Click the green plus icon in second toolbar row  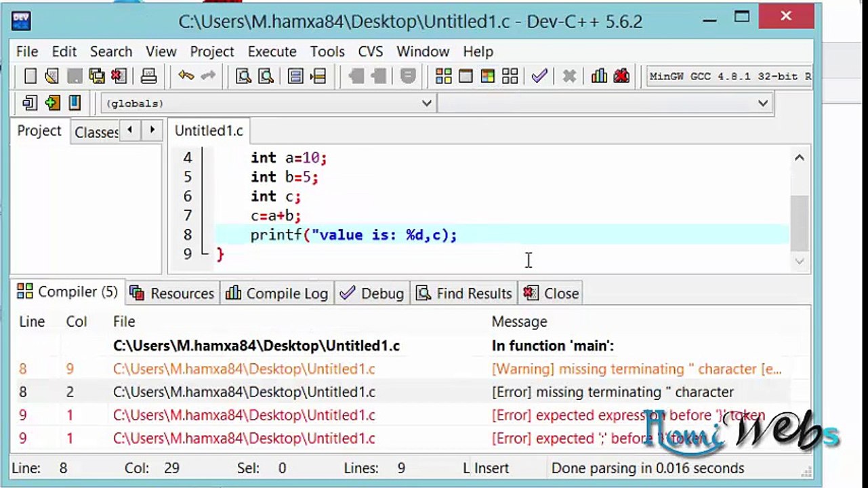(52, 103)
